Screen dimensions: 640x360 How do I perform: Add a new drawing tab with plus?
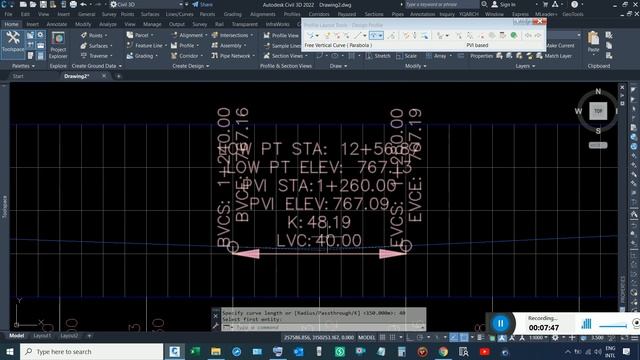(x=118, y=76)
